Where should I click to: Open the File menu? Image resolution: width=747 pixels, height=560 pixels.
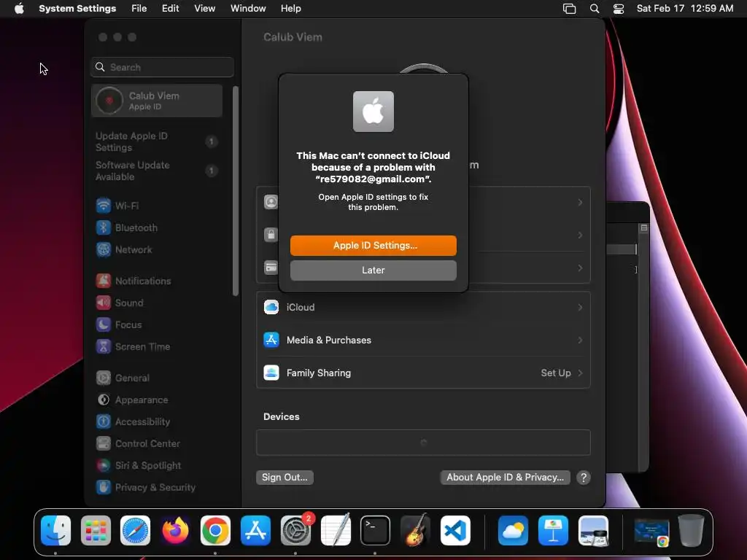pyautogui.click(x=139, y=8)
